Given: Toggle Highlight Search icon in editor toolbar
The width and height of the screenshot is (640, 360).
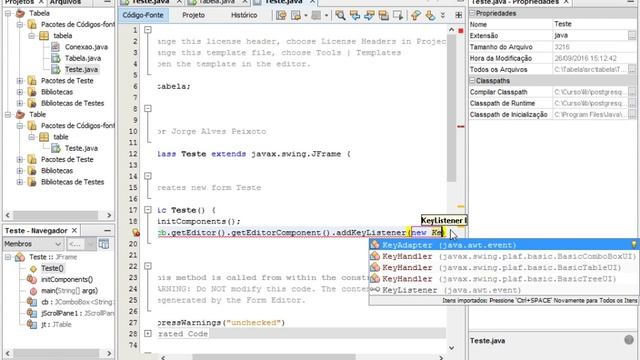Looking at the screenshot, I should [x=383, y=16].
